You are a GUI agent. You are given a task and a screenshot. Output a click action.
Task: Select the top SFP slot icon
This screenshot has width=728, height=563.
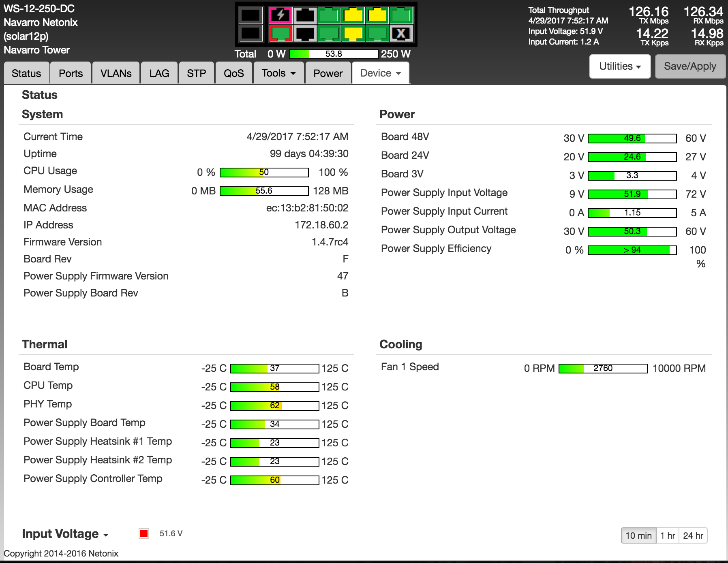pos(251,16)
